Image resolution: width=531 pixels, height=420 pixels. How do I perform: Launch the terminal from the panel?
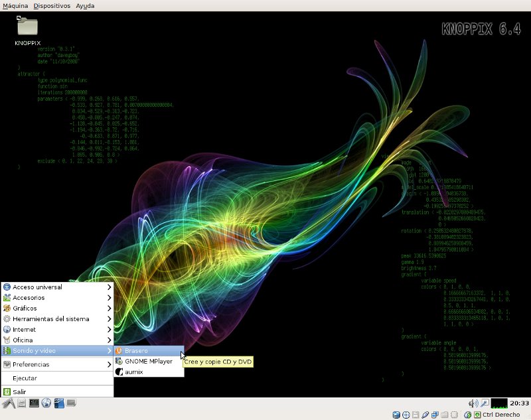pos(34,403)
